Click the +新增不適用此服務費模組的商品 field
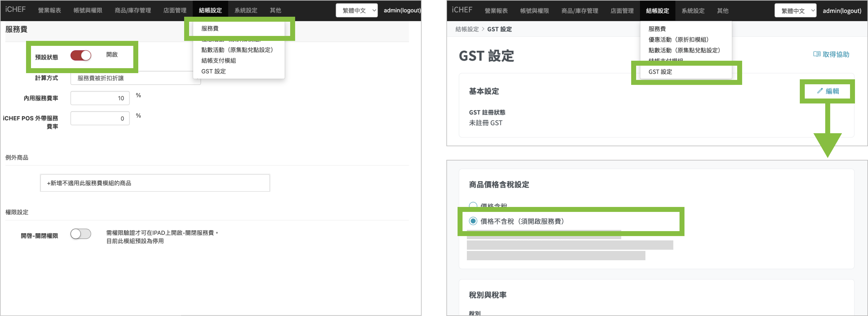Screen dimensions: 868x316 (155, 183)
